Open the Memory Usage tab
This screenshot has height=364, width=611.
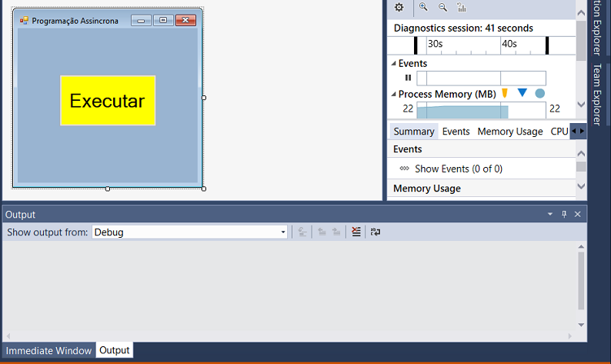point(510,132)
